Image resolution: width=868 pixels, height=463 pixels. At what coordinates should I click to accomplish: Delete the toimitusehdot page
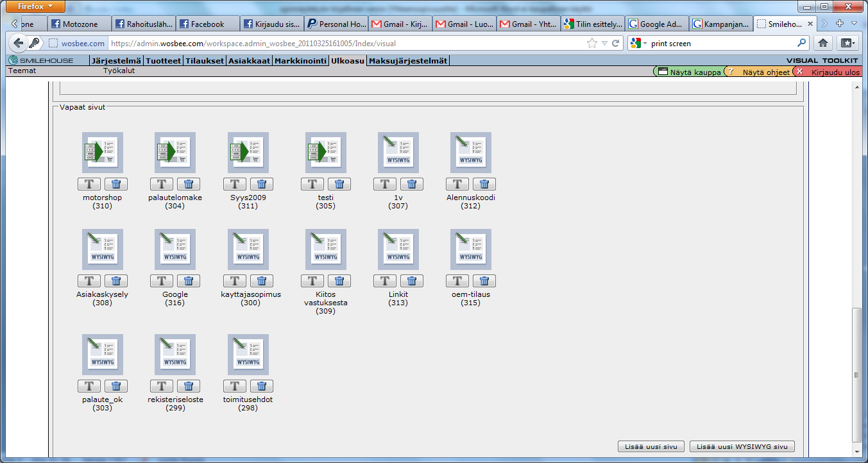pyautogui.click(x=262, y=386)
